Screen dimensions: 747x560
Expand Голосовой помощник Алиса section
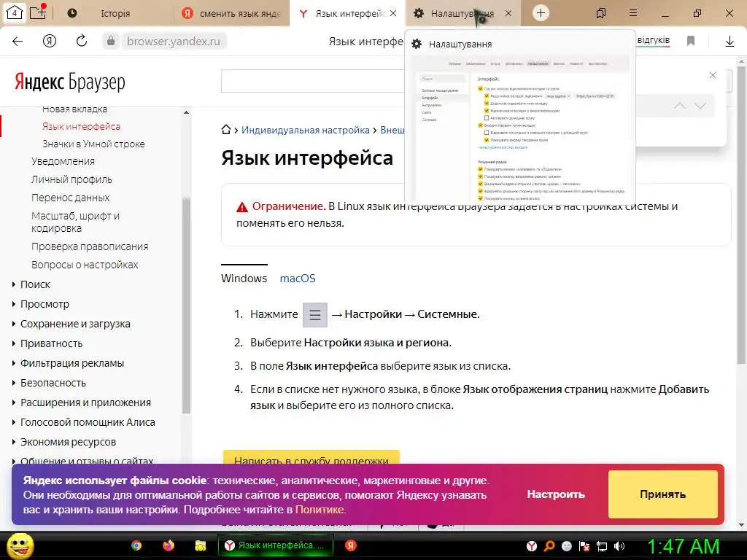[88, 422]
